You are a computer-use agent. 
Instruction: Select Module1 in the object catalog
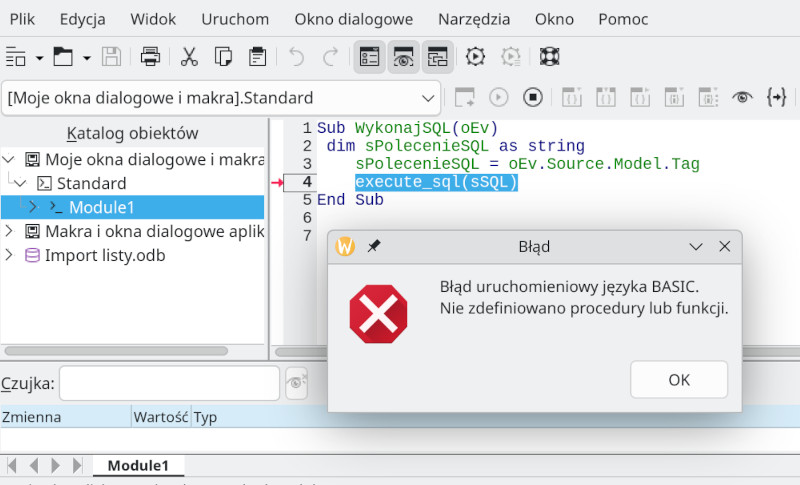(100, 207)
